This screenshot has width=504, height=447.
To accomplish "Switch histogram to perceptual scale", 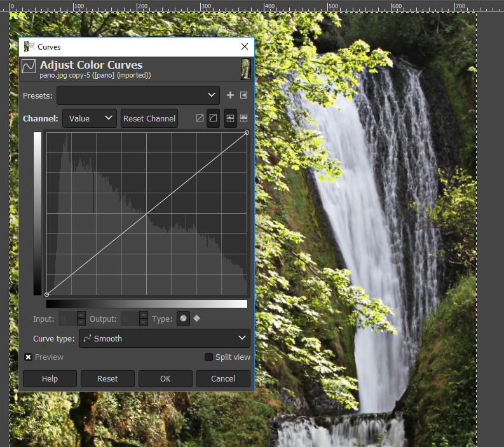I will [244, 118].
